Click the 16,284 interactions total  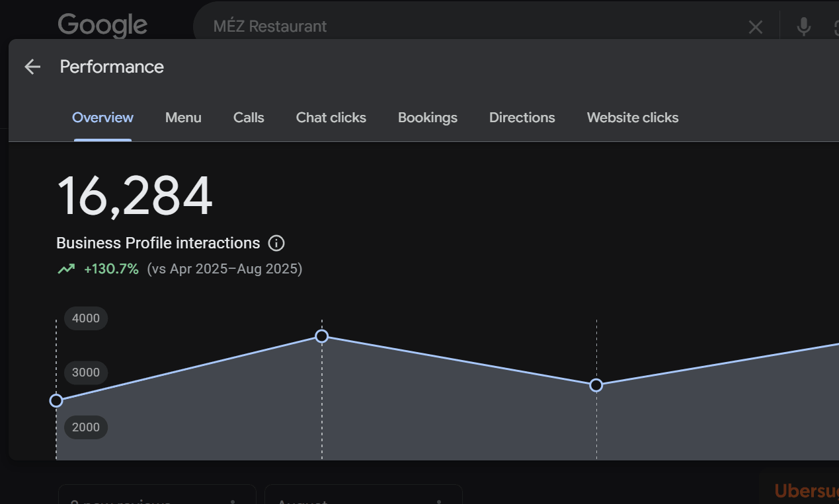tap(135, 196)
